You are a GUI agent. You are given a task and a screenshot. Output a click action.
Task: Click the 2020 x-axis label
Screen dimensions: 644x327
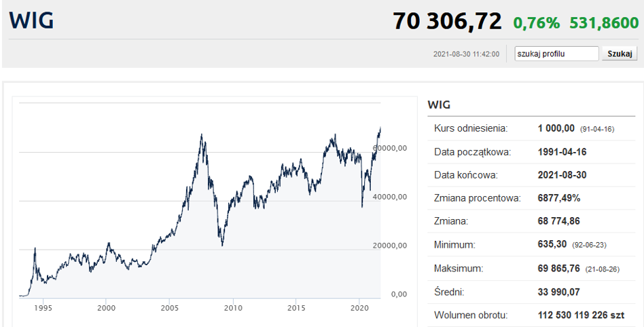click(x=359, y=308)
